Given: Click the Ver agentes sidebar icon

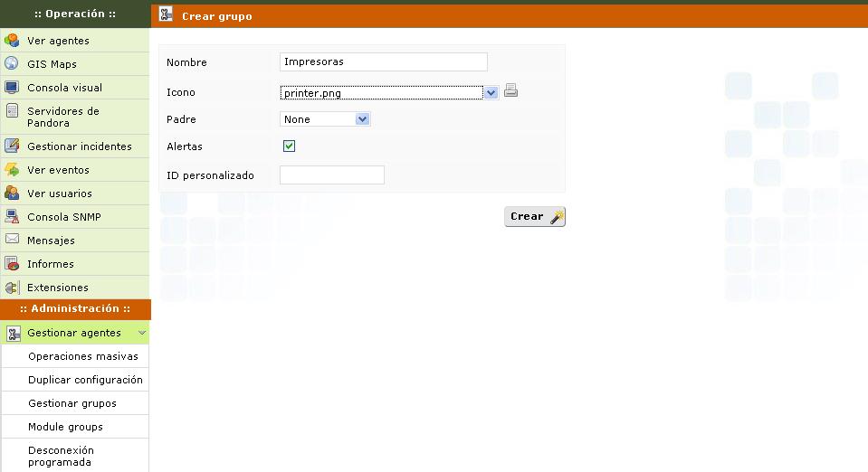Looking at the screenshot, I should pos(12,41).
